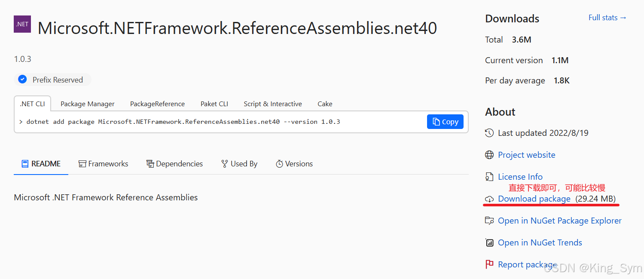Download the package file
The height and width of the screenshot is (279, 644).
[x=534, y=199]
